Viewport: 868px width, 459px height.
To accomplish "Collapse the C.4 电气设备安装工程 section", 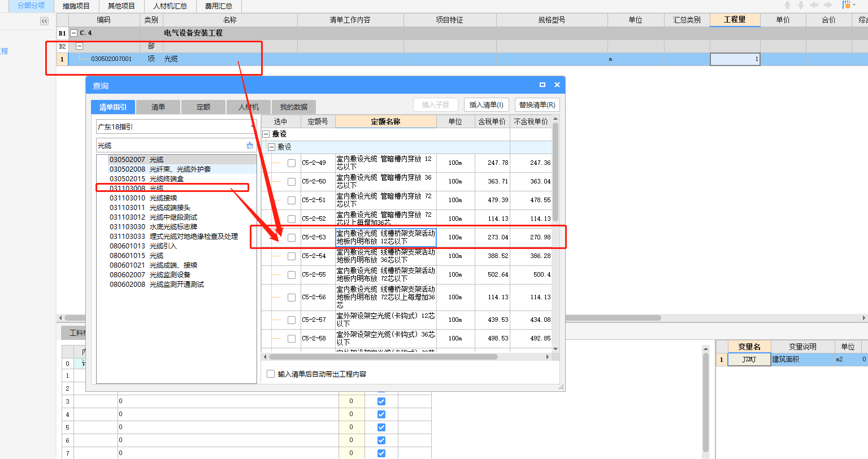I will pyautogui.click(x=73, y=33).
